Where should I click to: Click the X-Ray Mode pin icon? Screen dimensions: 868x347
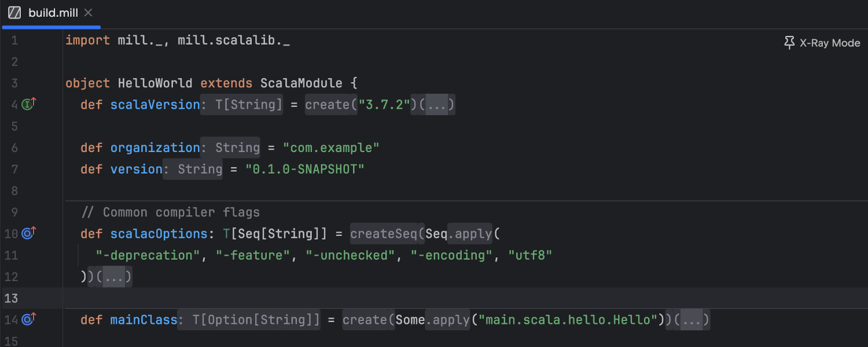[789, 42]
